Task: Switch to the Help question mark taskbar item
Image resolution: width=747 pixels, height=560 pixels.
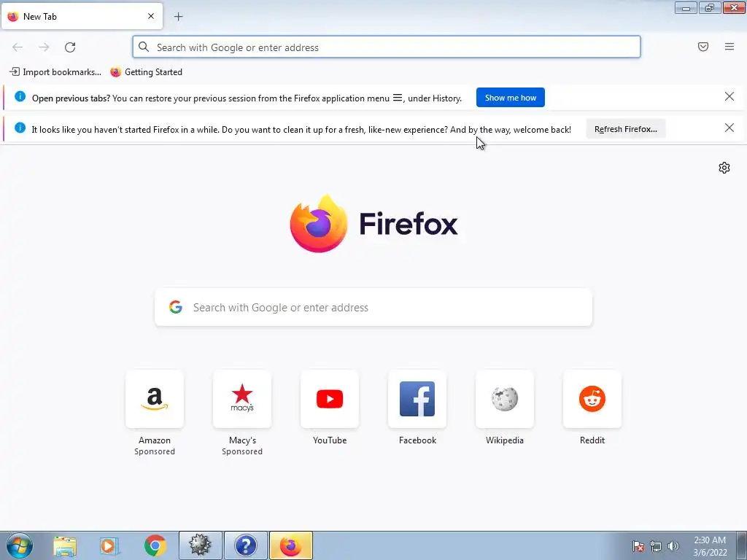Action: tap(245, 545)
